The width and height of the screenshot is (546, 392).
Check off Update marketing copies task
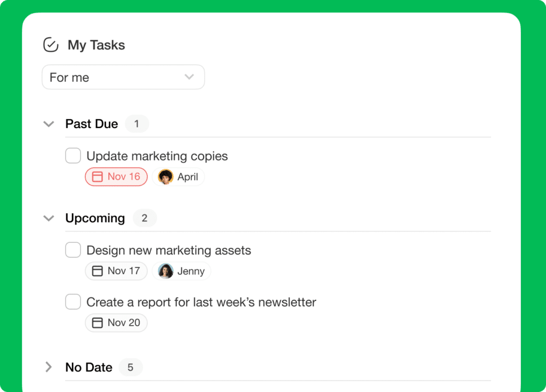(x=73, y=155)
